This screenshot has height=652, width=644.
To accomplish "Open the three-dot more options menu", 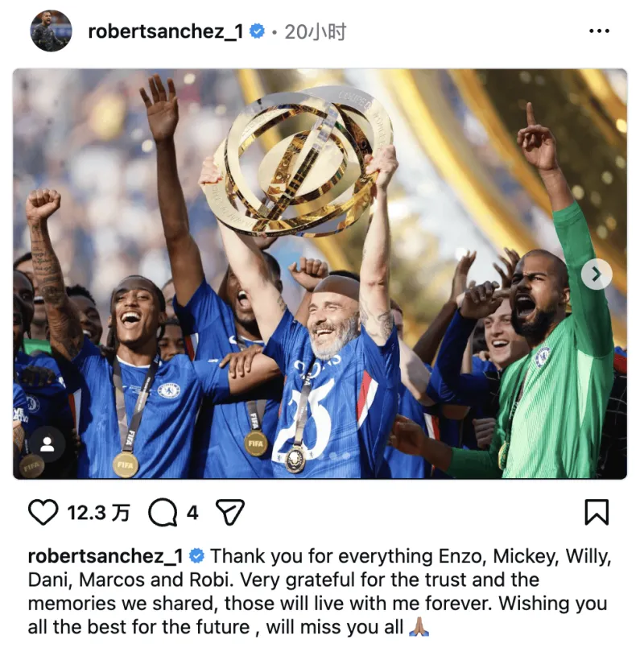I will tap(600, 31).
